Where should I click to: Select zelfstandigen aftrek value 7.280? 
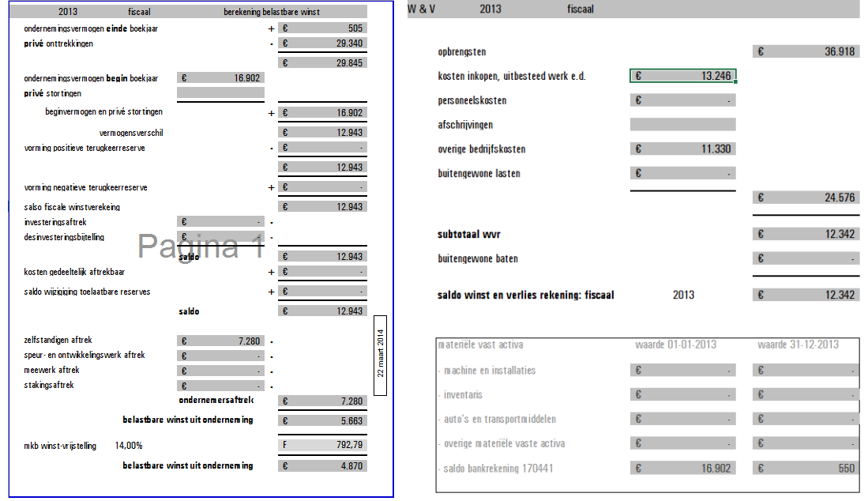click(x=220, y=341)
